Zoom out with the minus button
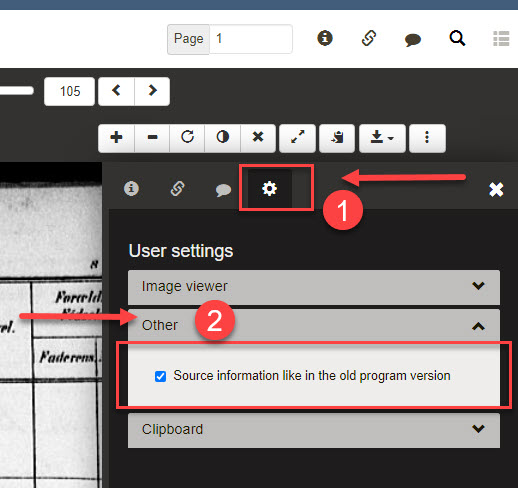 tap(152, 138)
